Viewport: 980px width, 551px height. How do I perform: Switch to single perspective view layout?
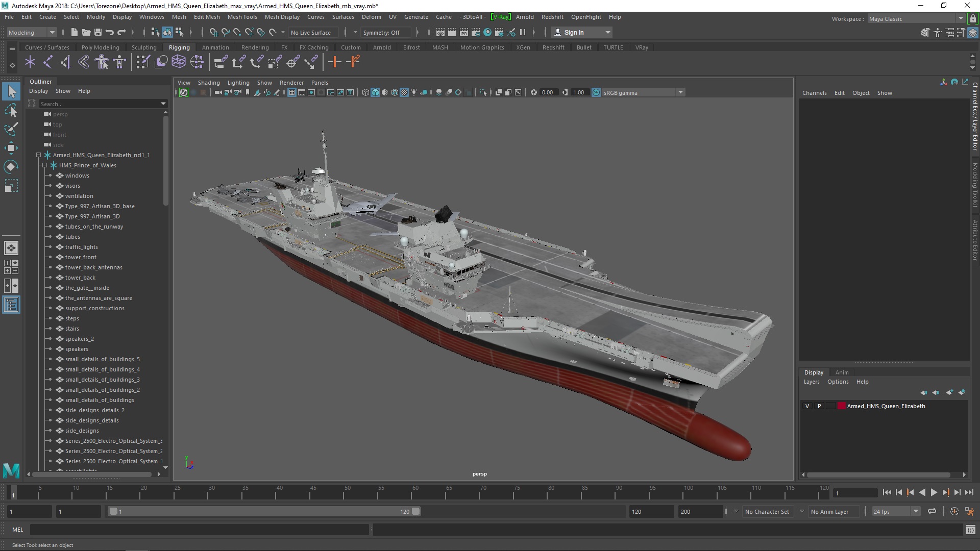(x=11, y=248)
